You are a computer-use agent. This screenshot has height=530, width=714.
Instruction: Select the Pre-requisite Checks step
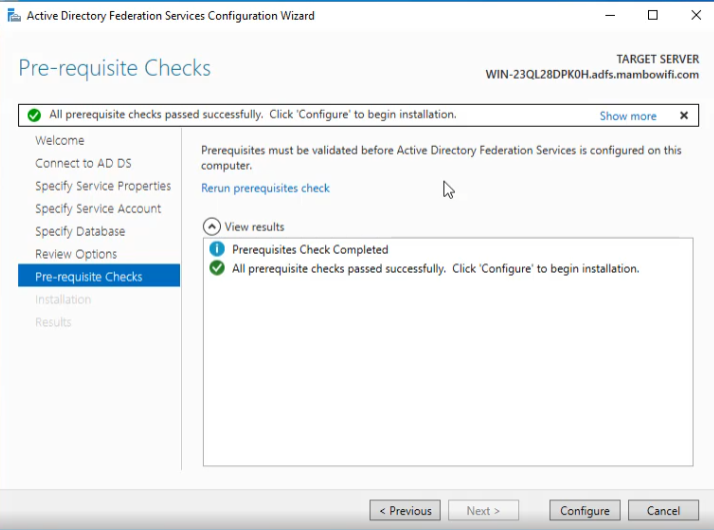[x=99, y=275]
